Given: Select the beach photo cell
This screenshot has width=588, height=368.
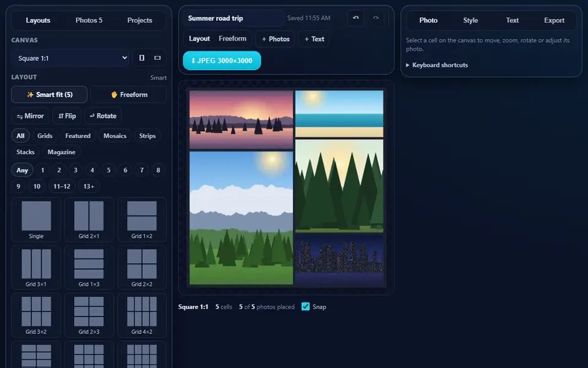Looking at the screenshot, I should (339, 114).
